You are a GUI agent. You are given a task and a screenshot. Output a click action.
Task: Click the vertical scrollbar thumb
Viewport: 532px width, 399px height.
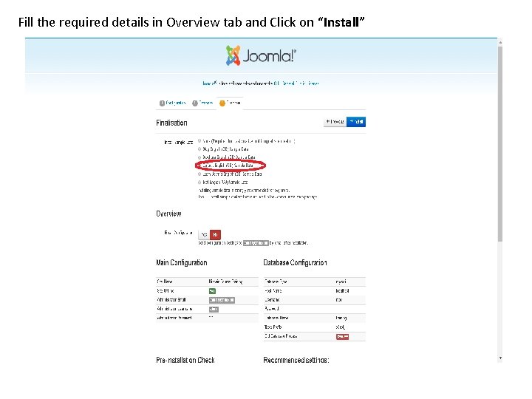point(500,144)
